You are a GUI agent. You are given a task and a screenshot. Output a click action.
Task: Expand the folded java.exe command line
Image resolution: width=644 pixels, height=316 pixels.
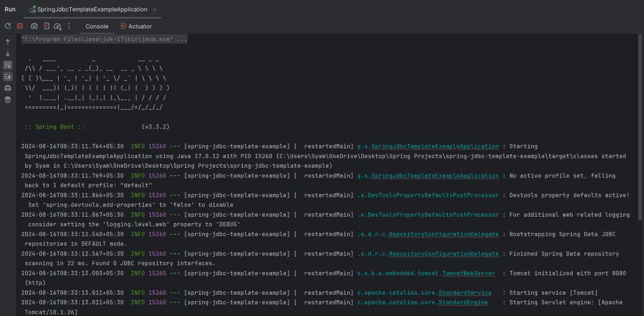point(104,39)
